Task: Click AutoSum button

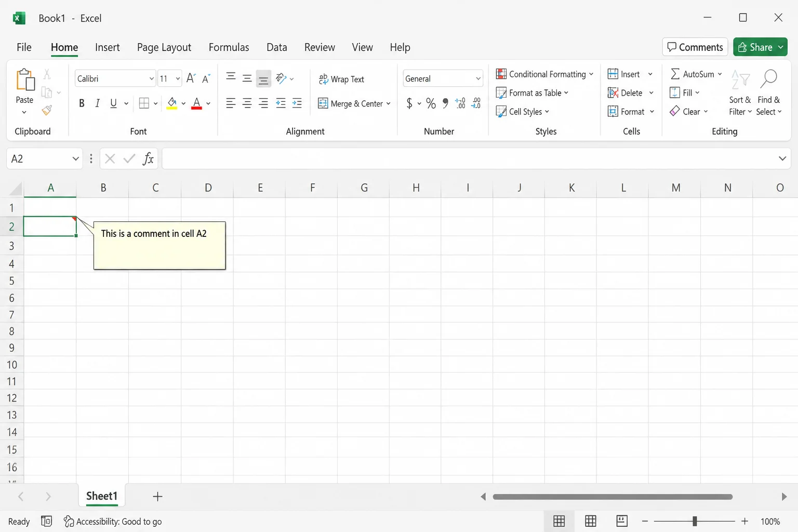Action: click(692, 74)
